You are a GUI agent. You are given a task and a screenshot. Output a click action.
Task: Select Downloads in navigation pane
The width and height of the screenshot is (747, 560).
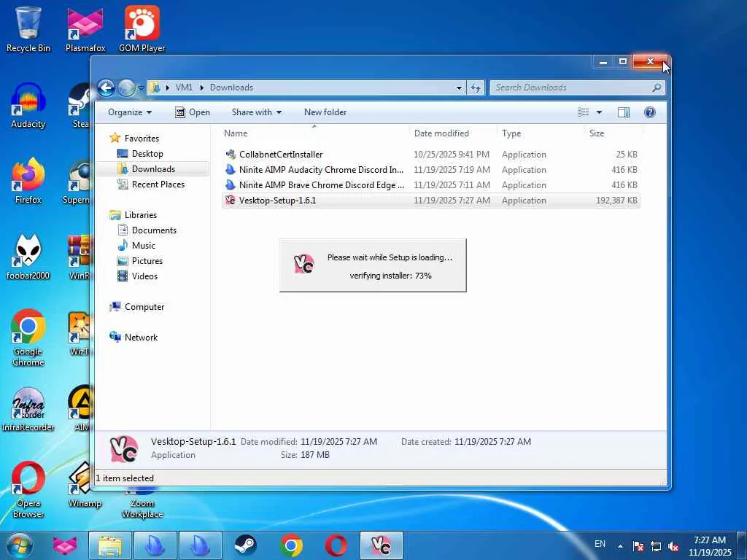pos(153,169)
